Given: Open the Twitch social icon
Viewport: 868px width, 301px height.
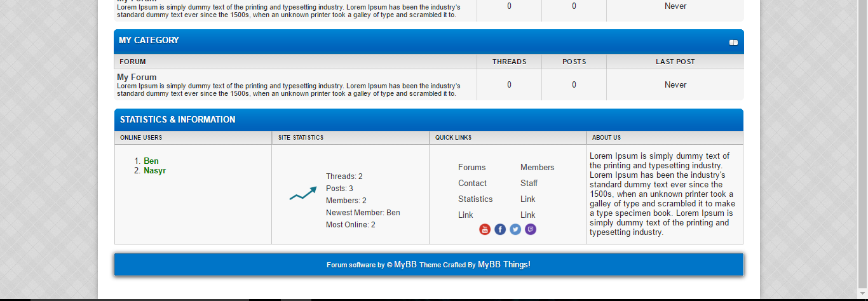Looking at the screenshot, I should [531, 229].
